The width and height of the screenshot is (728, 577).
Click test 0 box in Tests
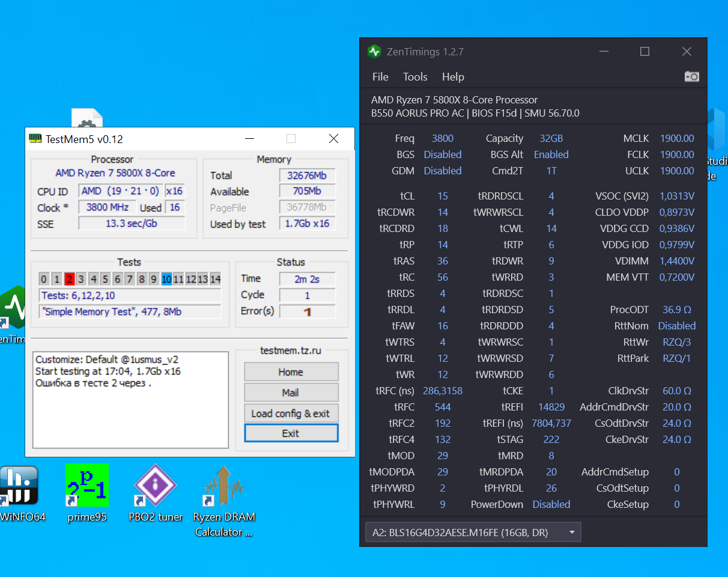click(x=44, y=279)
